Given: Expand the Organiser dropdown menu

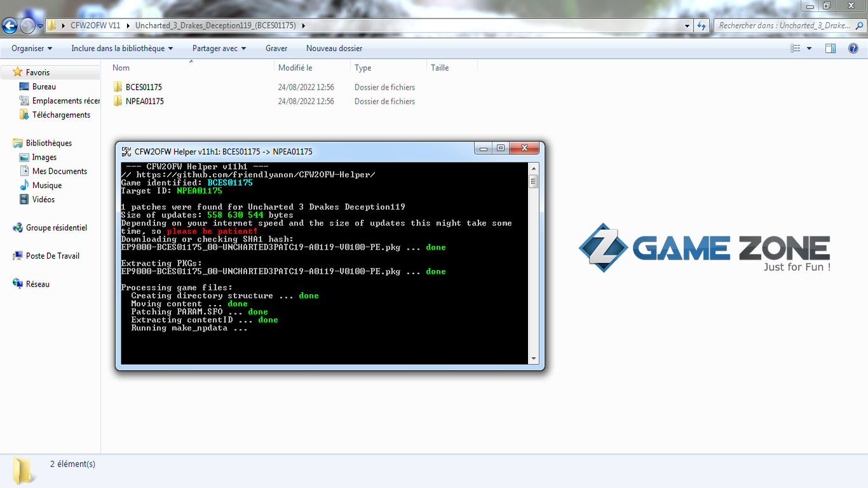Looking at the screenshot, I should tap(32, 48).
